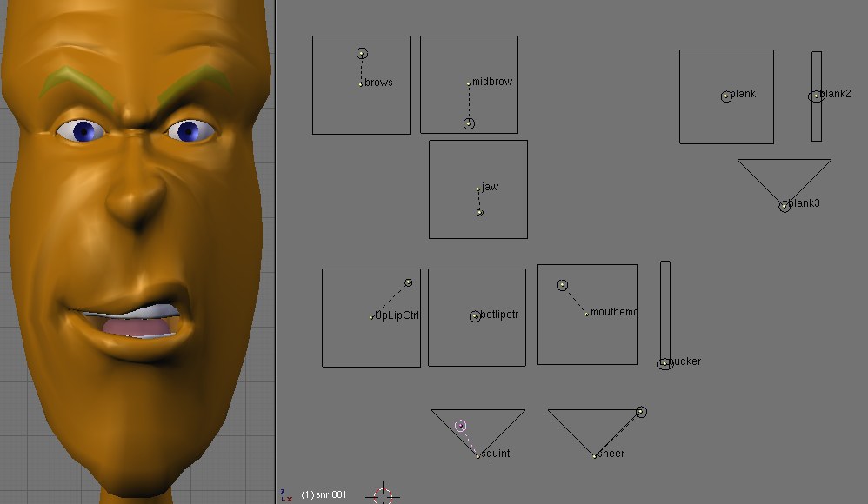This screenshot has width=868, height=504.
Task: Click the character's open mouth
Action: pyautogui.click(x=131, y=321)
